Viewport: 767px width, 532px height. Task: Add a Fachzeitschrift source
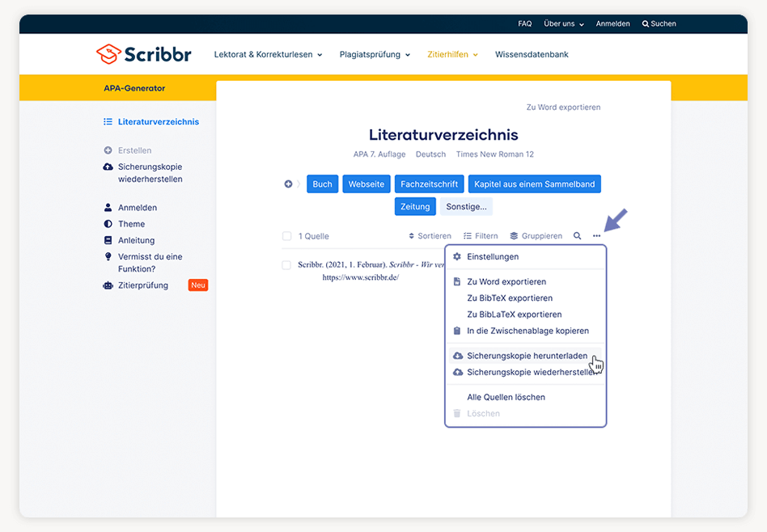tap(429, 184)
